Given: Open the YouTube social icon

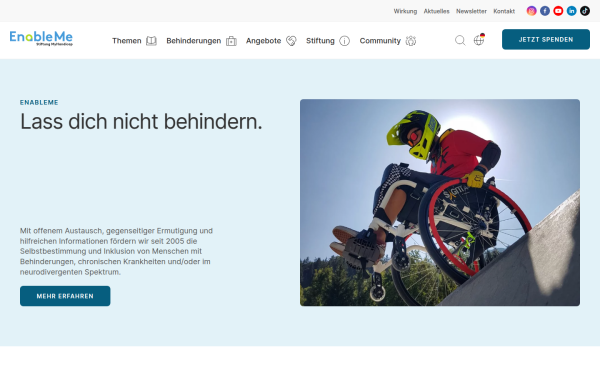Looking at the screenshot, I should (x=558, y=11).
